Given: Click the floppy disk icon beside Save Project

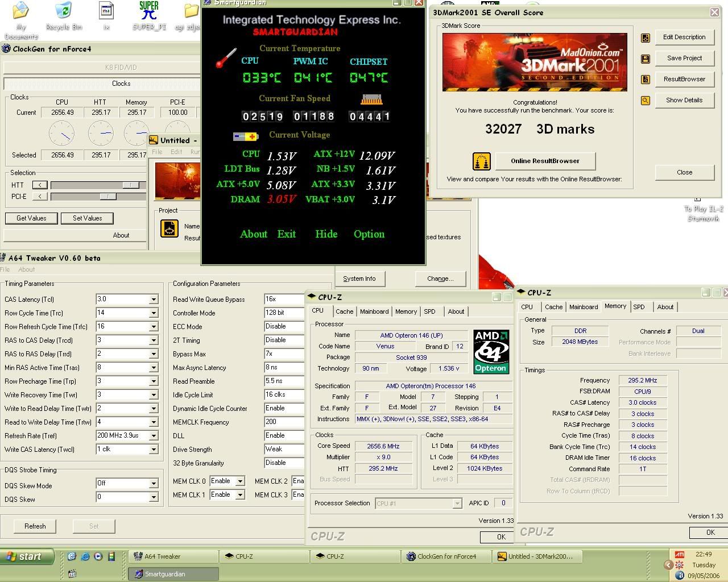Looking at the screenshot, I should (x=646, y=59).
